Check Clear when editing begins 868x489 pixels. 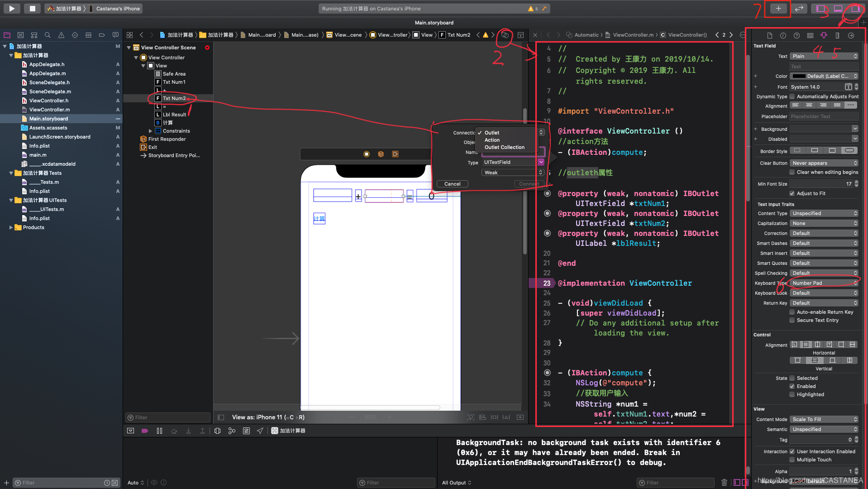(x=792, y=172)
